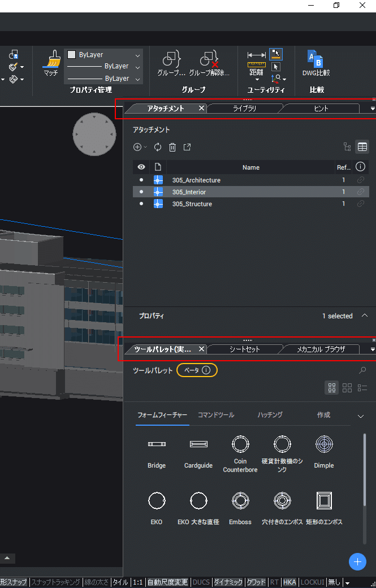Click the blue plus add button
The height and width of the screenshot is (588, 376).
(357, 561)
